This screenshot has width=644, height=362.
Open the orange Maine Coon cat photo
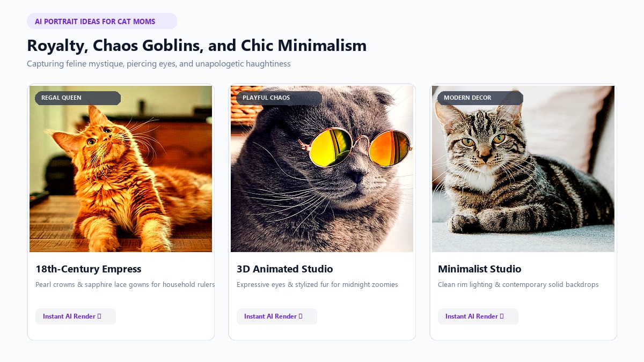point(121,169)
